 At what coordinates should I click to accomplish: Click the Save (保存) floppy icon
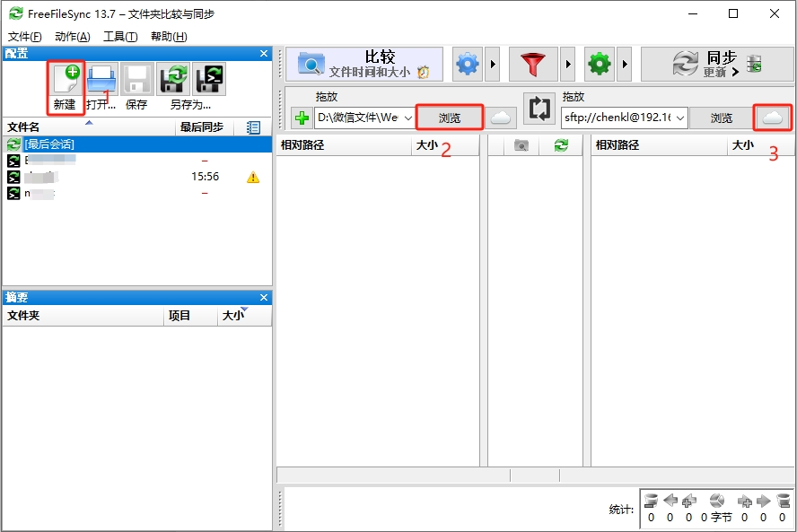[137, 79]
